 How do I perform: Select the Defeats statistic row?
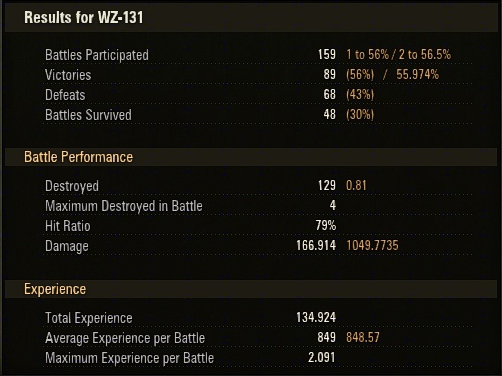point(258,95)
